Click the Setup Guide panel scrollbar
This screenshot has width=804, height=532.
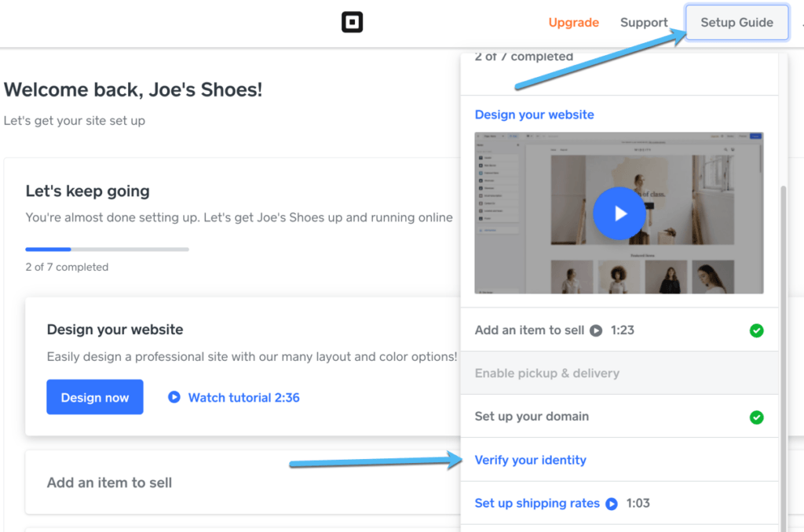coord(782,353)
